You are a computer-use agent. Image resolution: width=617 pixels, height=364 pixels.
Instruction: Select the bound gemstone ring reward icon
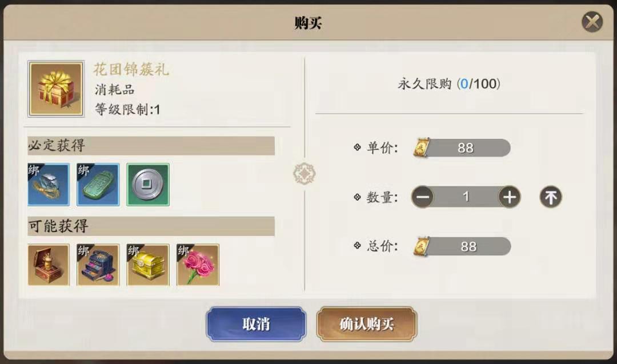[x=49, y=185]
